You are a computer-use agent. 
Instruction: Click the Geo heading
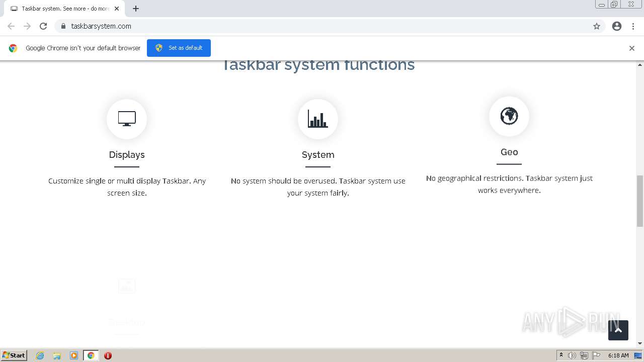point(509,152)
